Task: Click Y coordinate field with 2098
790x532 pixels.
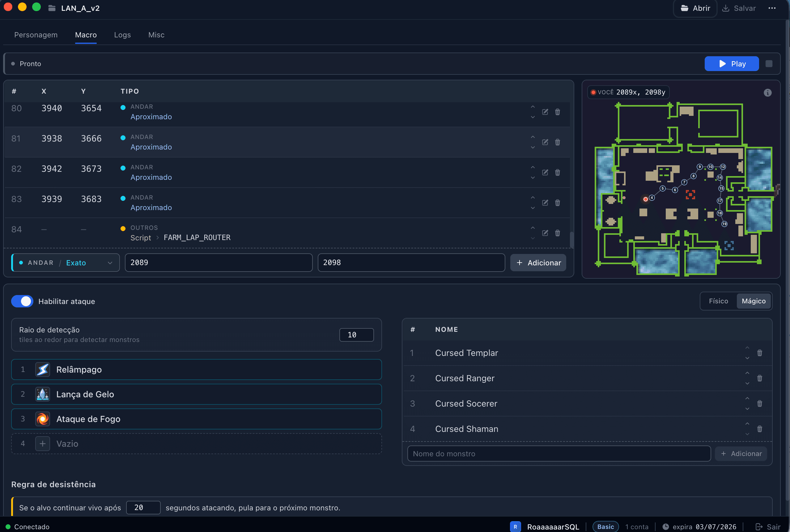Action: 411,263
